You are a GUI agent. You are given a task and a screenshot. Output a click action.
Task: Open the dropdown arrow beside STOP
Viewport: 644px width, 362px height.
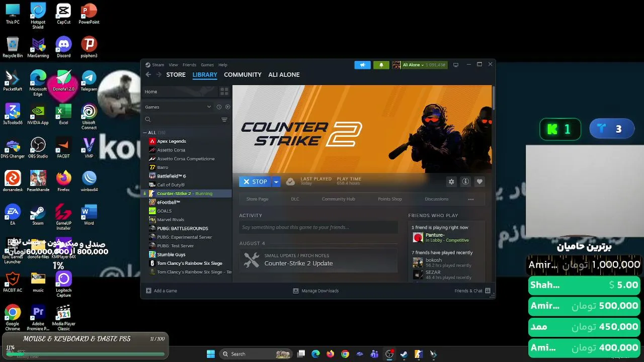(276, 182)
